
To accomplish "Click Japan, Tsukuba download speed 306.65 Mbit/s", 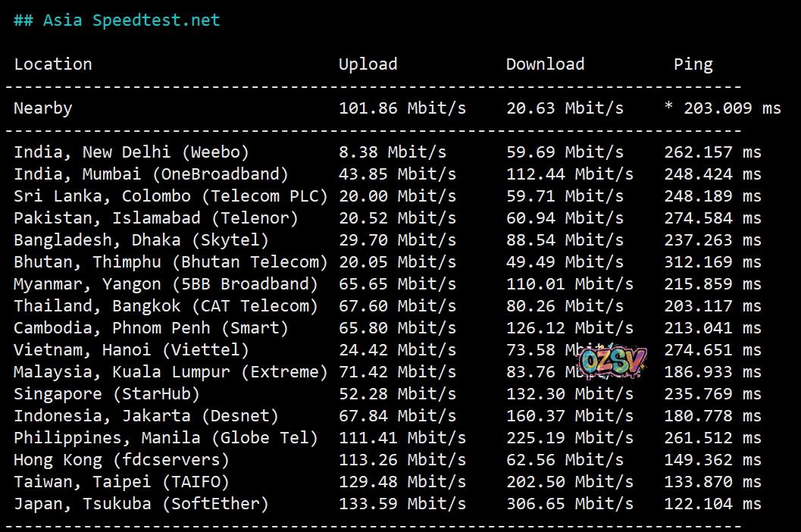I will (569, 504).
